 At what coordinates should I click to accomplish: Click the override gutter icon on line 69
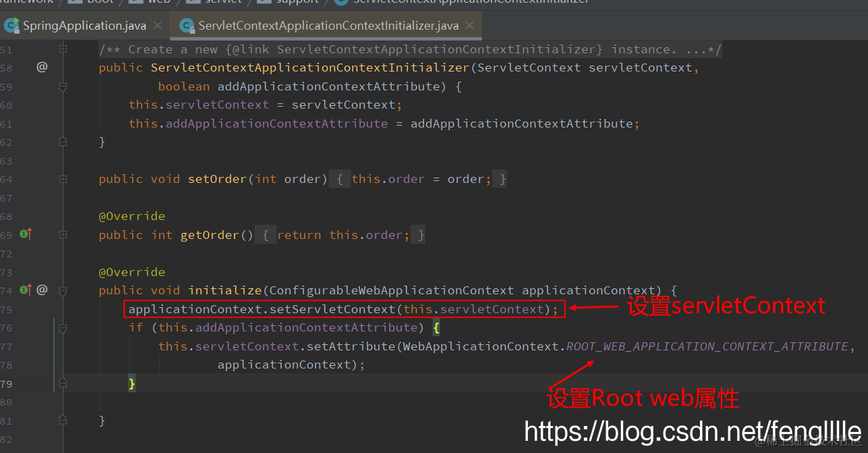coord(26,234)
